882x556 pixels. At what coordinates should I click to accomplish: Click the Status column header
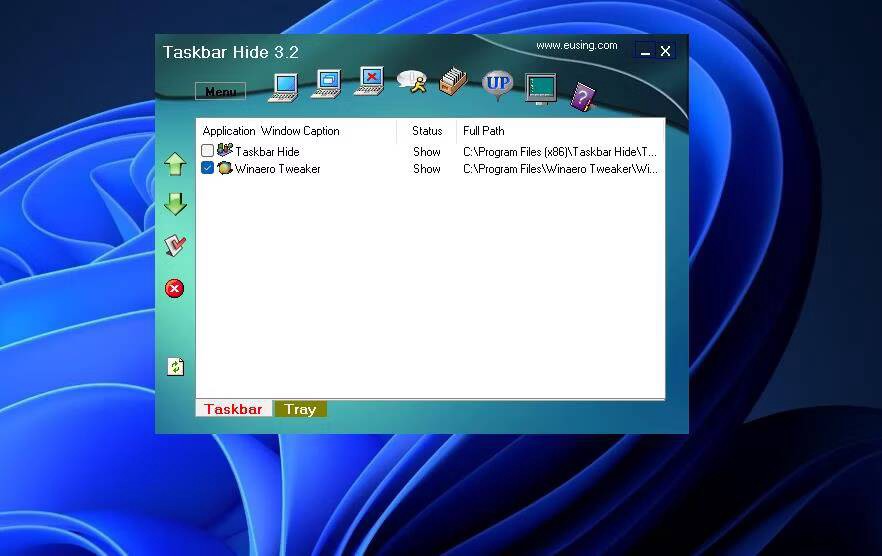click(427, 131)
